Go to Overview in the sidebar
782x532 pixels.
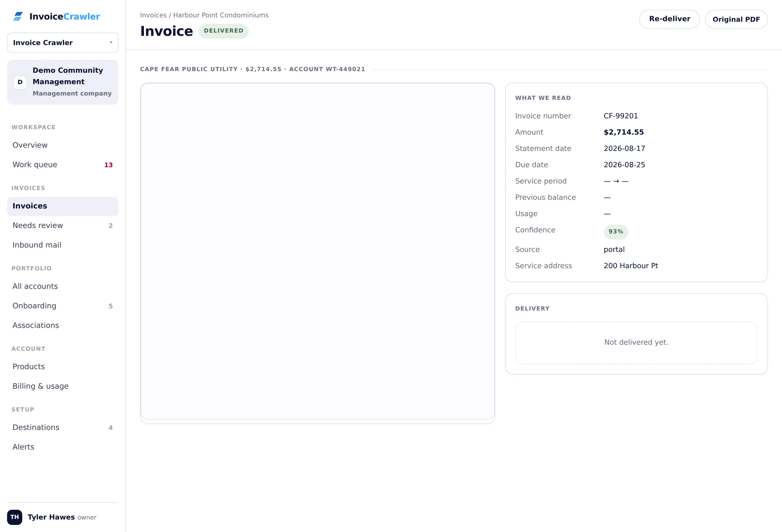(62, 145)
